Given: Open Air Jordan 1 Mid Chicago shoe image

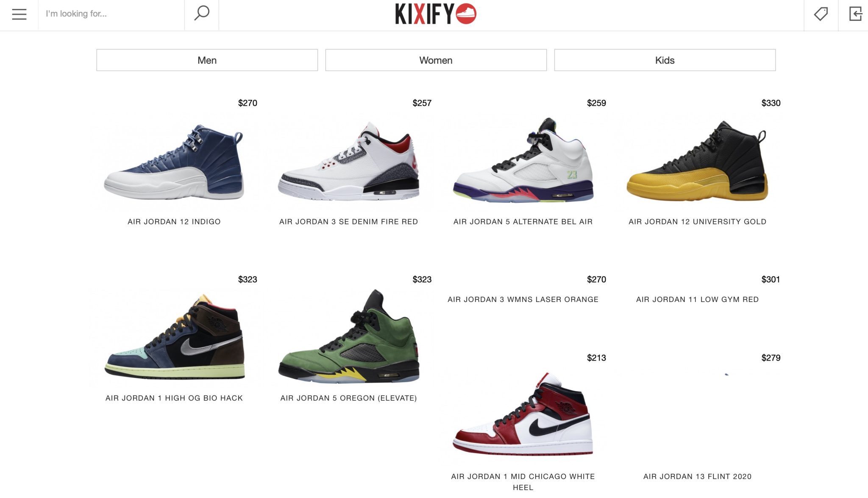Looking at the screenshot, I should coord(523,414).
